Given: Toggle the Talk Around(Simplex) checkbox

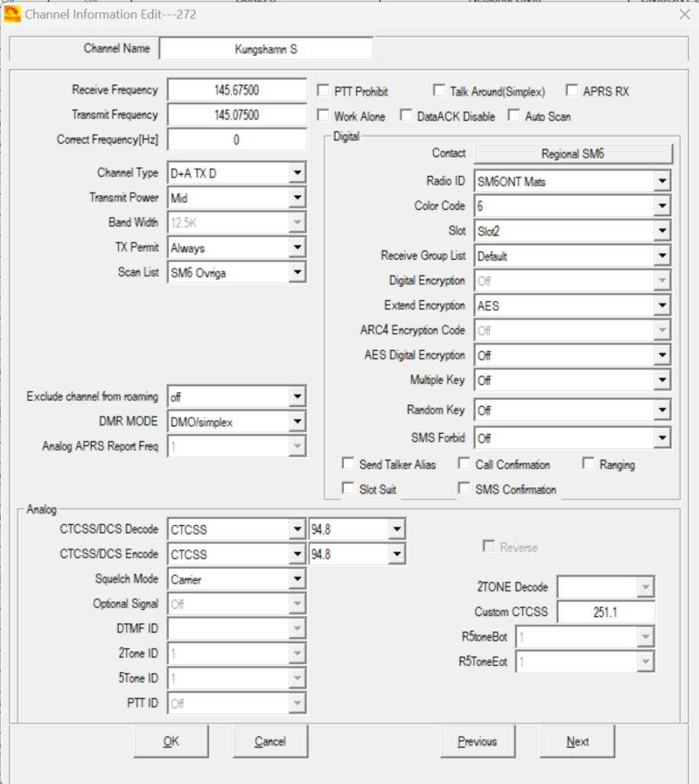Looking at the screenshot, I should 439,91.
